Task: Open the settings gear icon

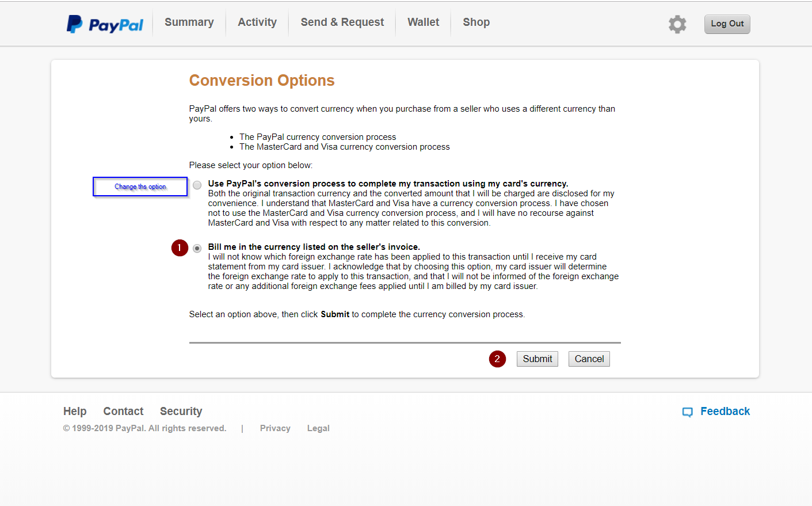Action: 677,24
